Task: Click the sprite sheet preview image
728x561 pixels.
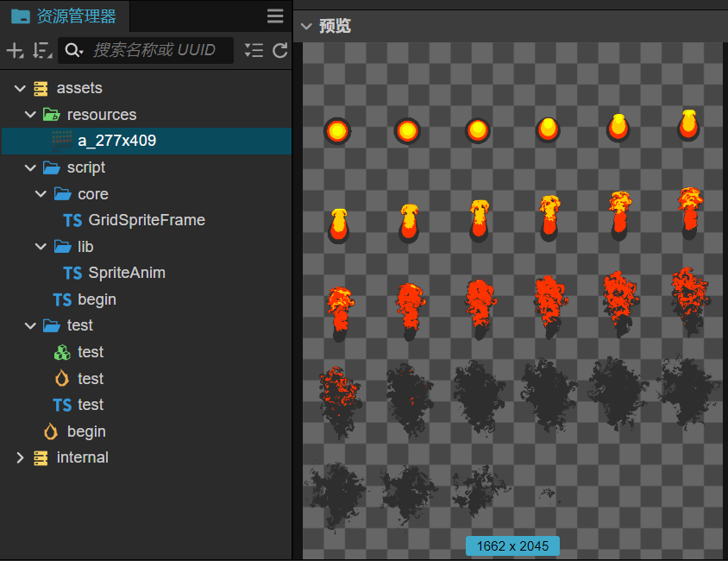Action: (511, 300)
